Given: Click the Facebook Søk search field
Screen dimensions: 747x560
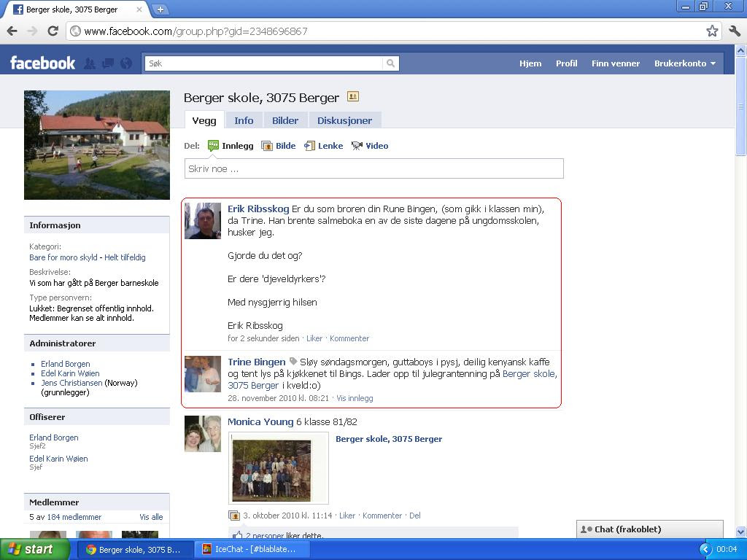Looking at the screenshot, I should [x=264, y=63].
